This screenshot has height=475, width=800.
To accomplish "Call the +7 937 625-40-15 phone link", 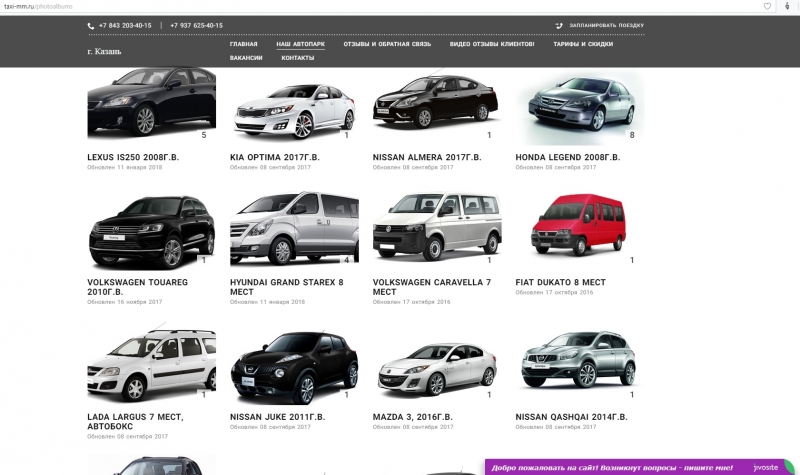I will (196, 26).
